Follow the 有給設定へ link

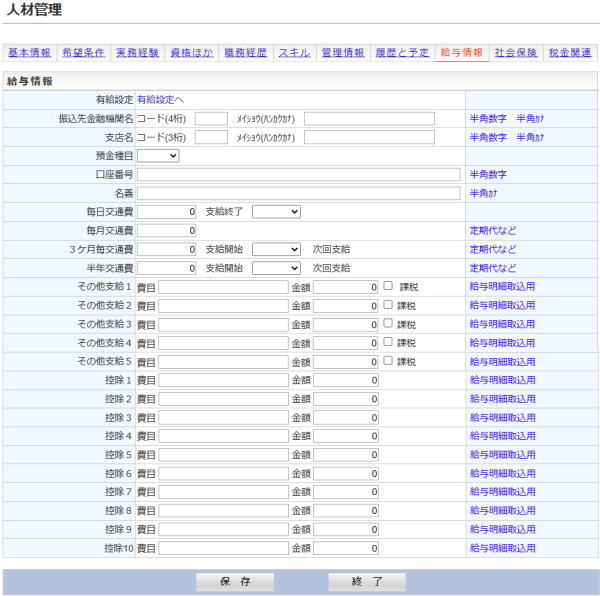coord(160,99)
